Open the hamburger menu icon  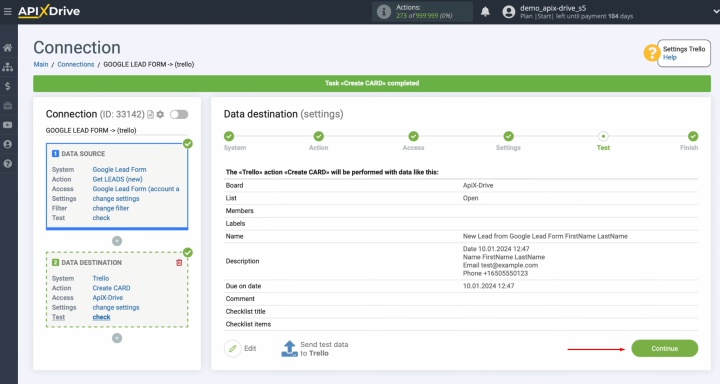[x=7, y=11]
